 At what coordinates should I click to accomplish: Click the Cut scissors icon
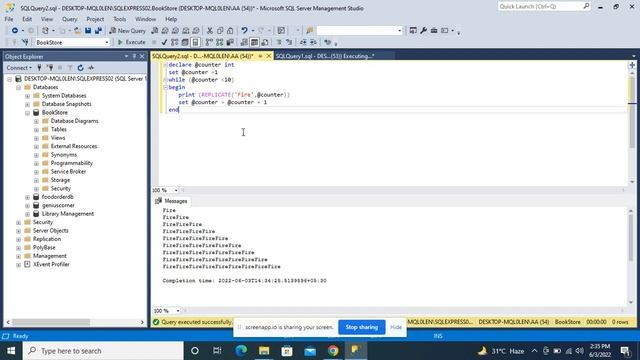coord(210,31)
